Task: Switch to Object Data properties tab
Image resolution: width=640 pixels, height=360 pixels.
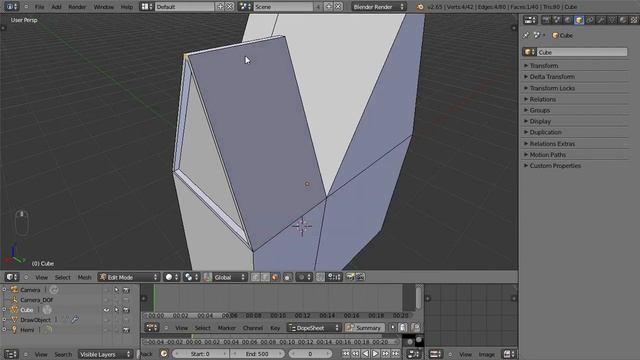Action: tap(612, 20)
